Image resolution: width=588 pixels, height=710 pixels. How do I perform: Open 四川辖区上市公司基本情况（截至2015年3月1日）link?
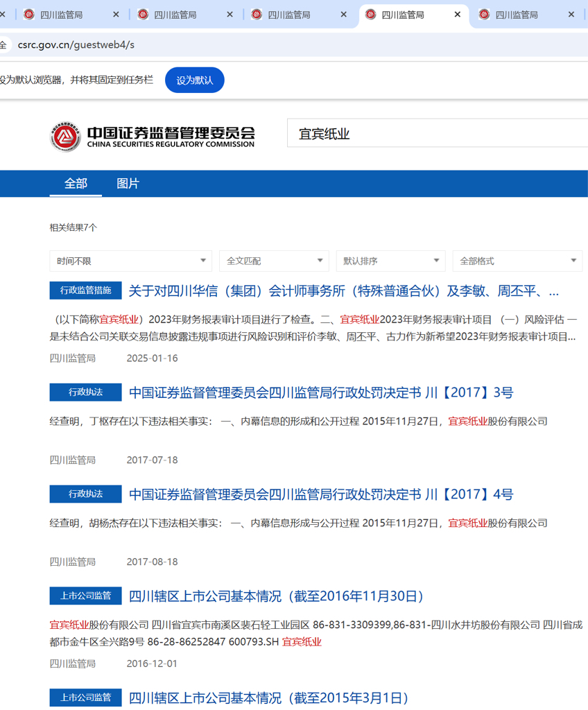pyautogui.click(x=269, y=698)
